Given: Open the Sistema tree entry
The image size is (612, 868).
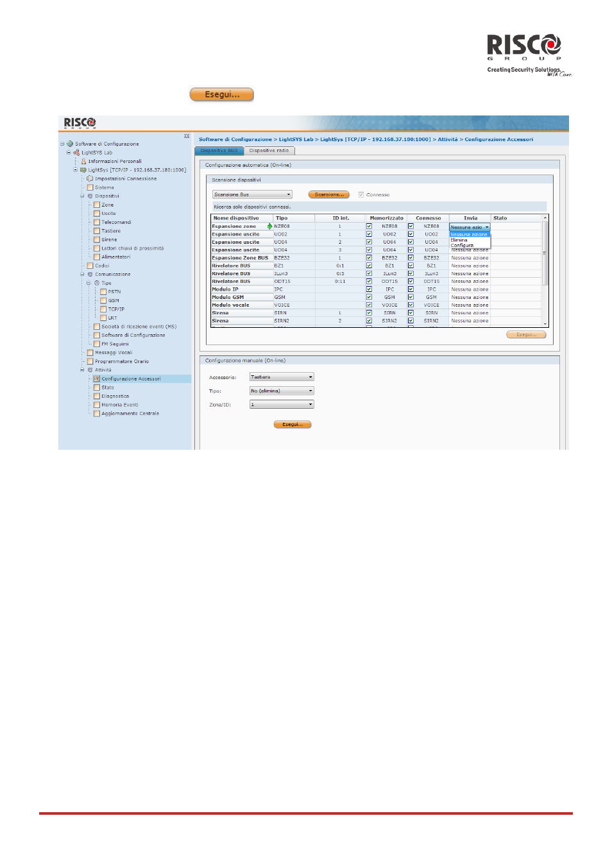Looking at the screenshot, I should pos(104,187).
